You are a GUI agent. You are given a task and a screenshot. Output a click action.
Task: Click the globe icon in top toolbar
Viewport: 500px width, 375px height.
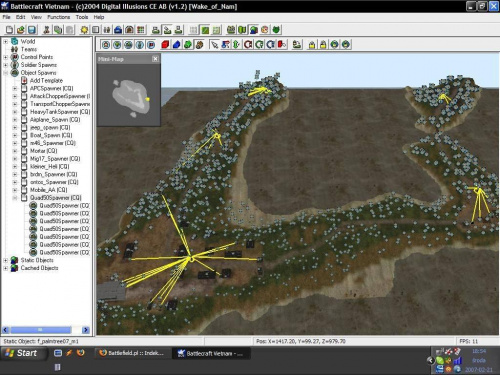coord(253,30)
